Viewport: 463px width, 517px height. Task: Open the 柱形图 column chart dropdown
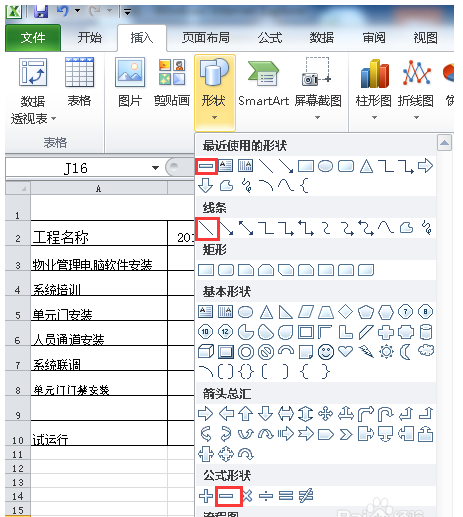coord(374,88)
